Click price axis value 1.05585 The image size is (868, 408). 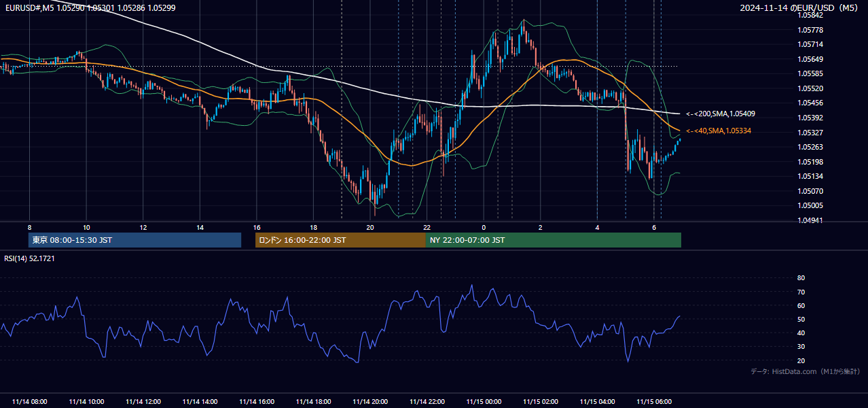(810, 73)
